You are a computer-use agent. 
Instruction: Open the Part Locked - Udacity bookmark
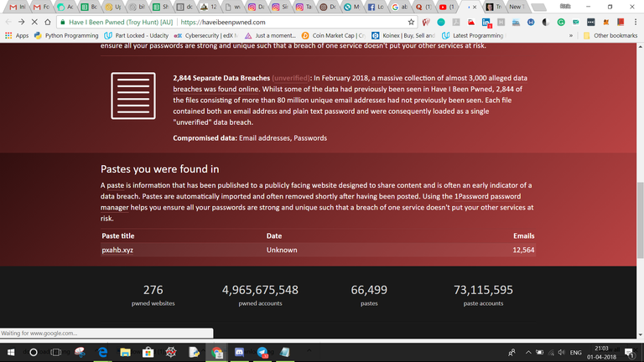(137, 36)
